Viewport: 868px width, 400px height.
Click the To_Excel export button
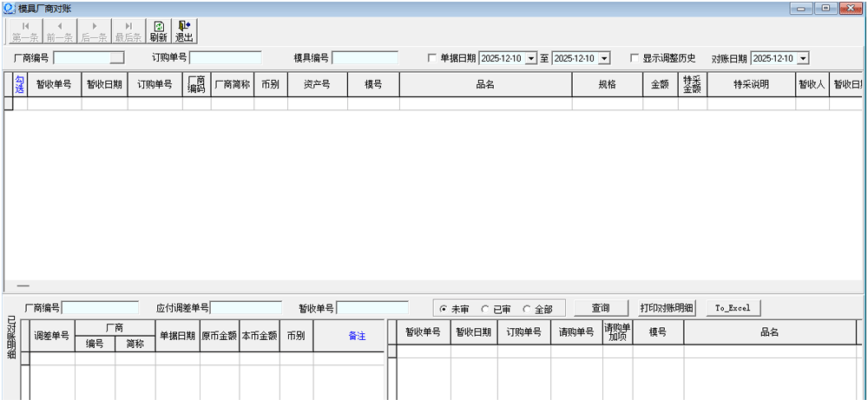click(x=733, y=308)
